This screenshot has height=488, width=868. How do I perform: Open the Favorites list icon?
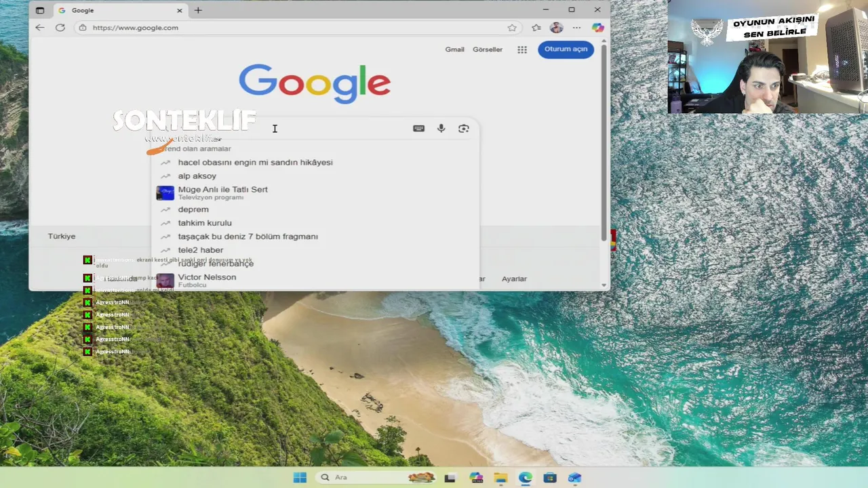coord(536,28)
